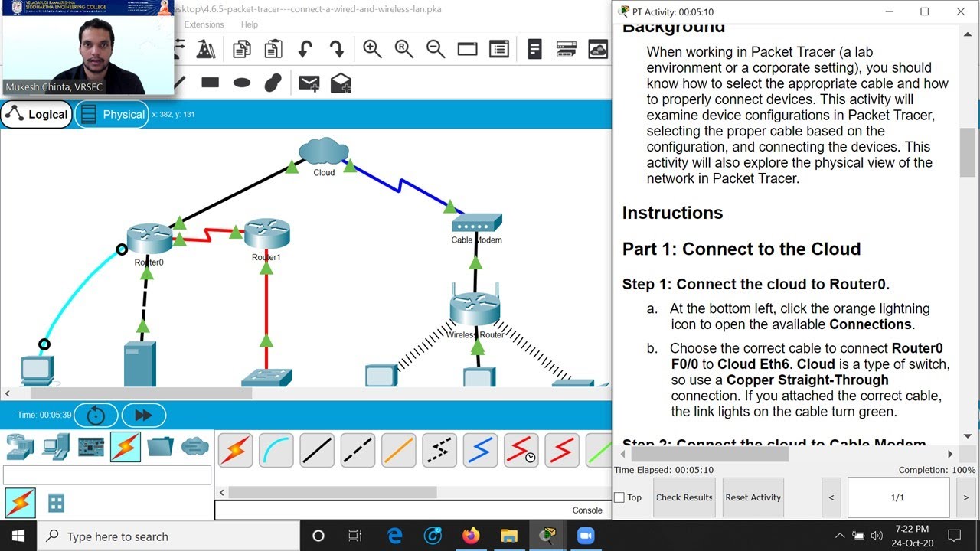Open the network device rack toolbar icon
The height and width of the screenshot is (551, 980).
click(x=567, y=50)
